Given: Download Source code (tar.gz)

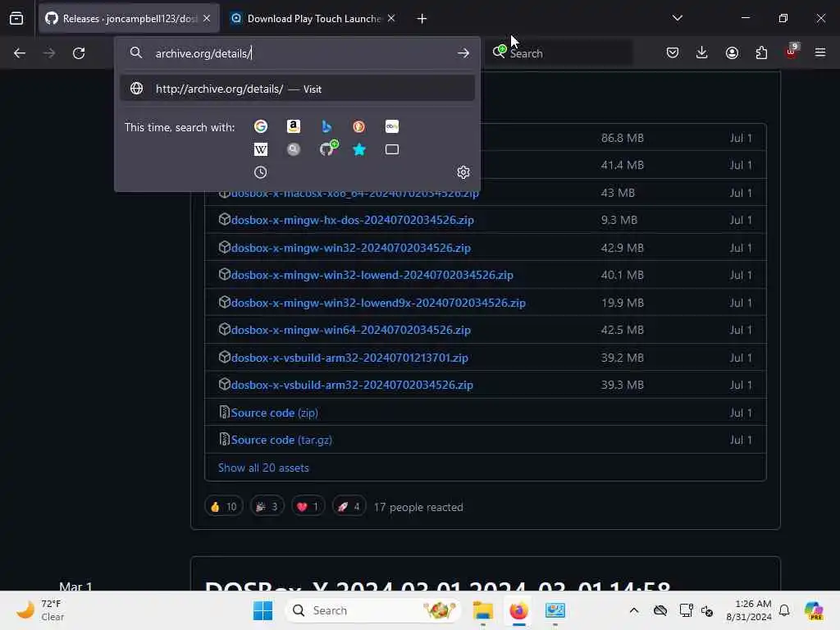Looking at the screenshot, I should tap(281, 440).
